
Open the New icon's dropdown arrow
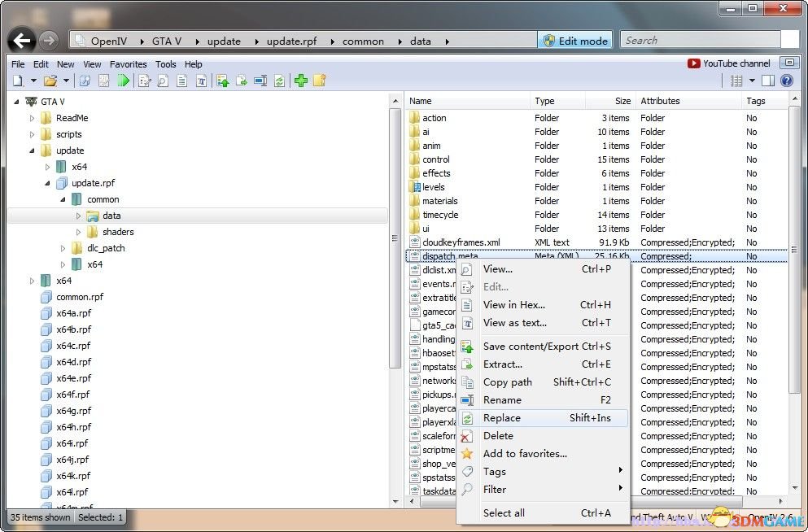point(33,81)
